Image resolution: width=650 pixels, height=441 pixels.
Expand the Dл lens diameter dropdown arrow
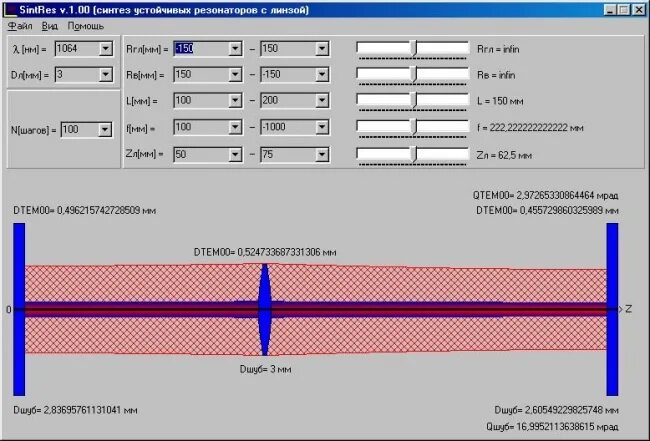[106, 75]
